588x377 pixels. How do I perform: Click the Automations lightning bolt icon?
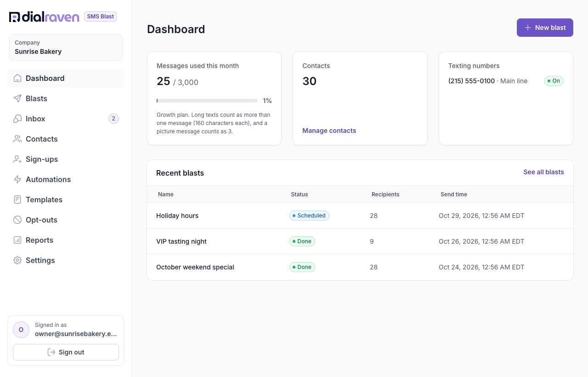[17, 179]
